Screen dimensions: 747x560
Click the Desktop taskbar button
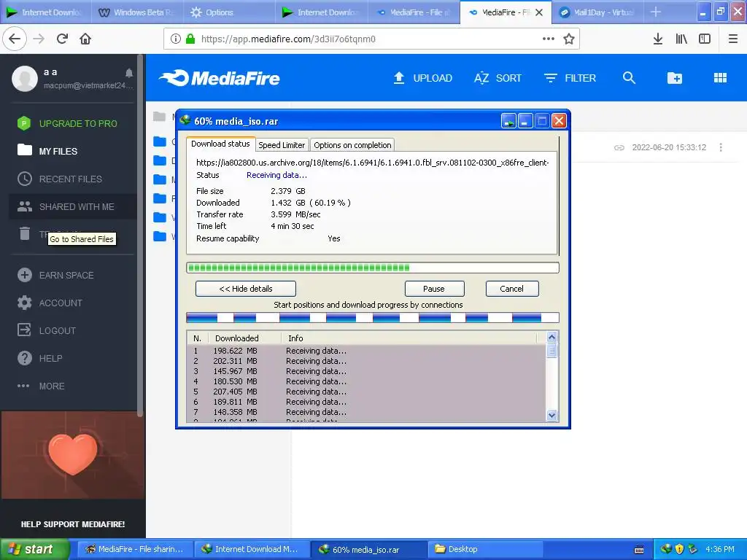point(485,549)
